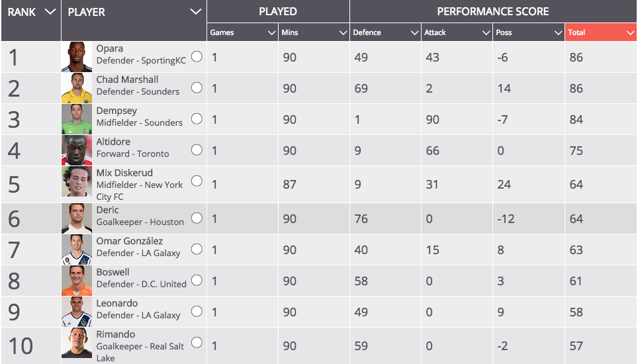Viewport: 638px width, 364px height.
Task: Sort by Defence score arrow
Action: pos(414,32)
